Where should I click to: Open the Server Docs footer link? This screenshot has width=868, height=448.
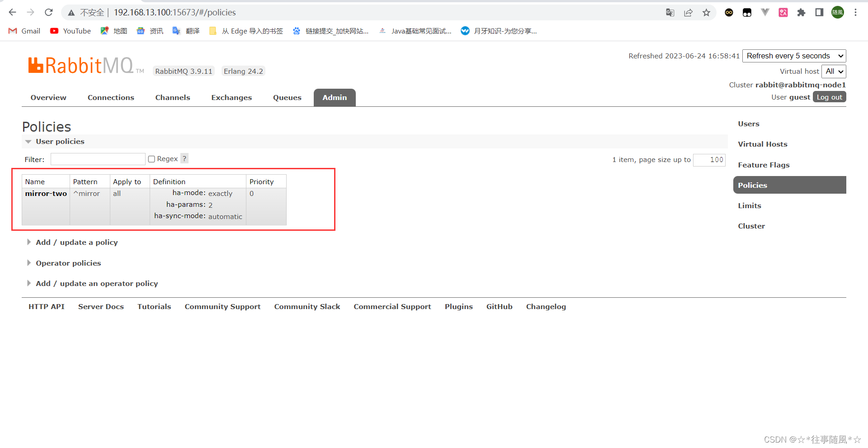point(101,306)
